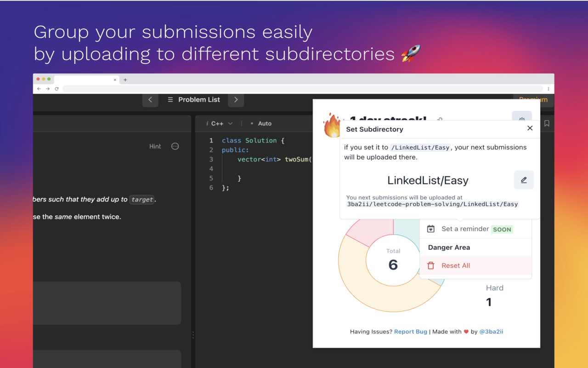Click the left chevron beside Problem List
Image resolution: width=588 pixels, height=368 pixels.
150,99
